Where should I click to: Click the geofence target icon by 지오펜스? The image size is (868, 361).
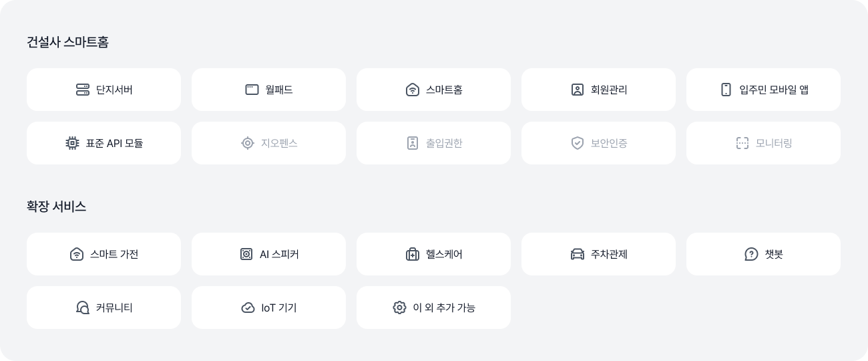[248, 143]
